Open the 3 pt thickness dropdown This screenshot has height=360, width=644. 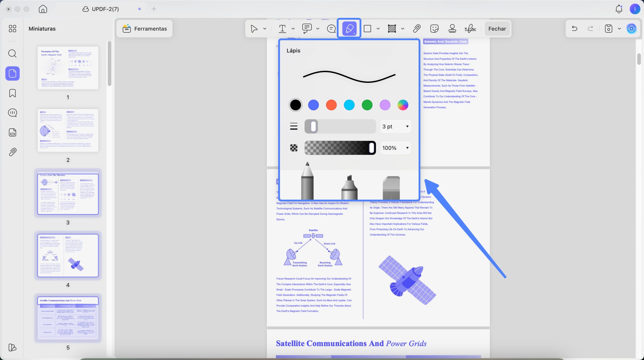[x=395, y=126]
